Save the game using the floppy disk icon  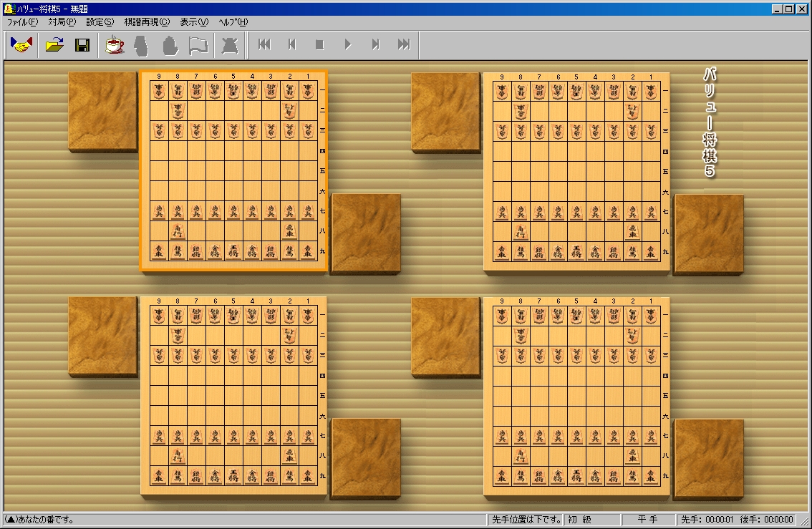tap(82, 45)
